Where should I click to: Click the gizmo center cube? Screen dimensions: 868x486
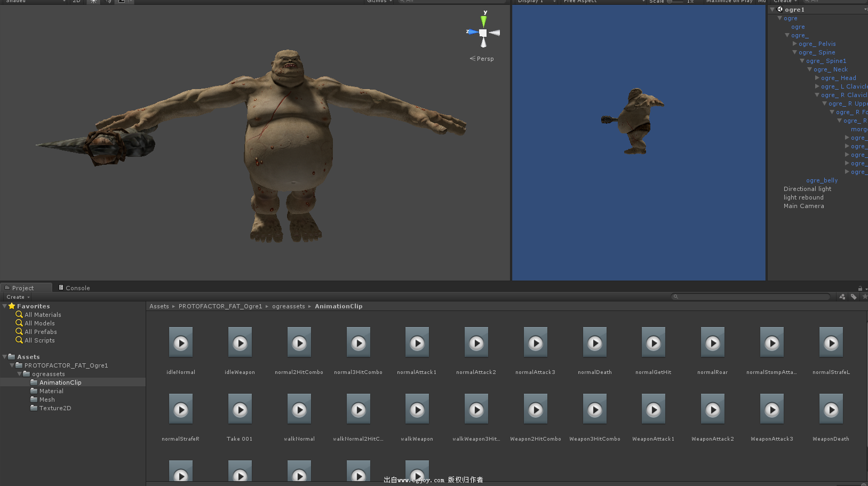tap(483, 33)
